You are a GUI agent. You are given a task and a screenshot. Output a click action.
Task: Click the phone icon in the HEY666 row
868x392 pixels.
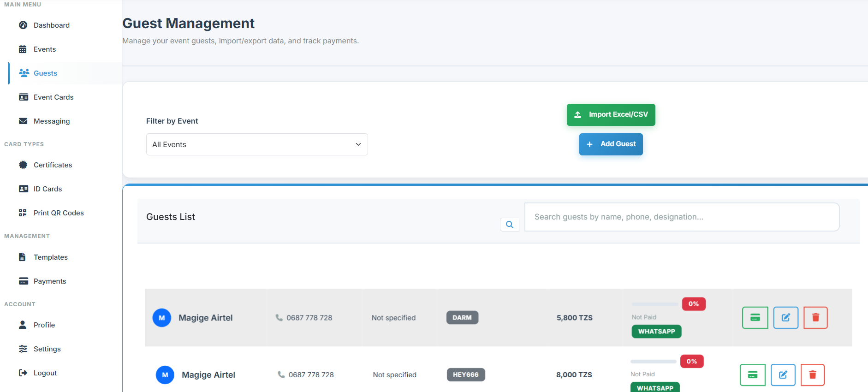tap(281, 375)
